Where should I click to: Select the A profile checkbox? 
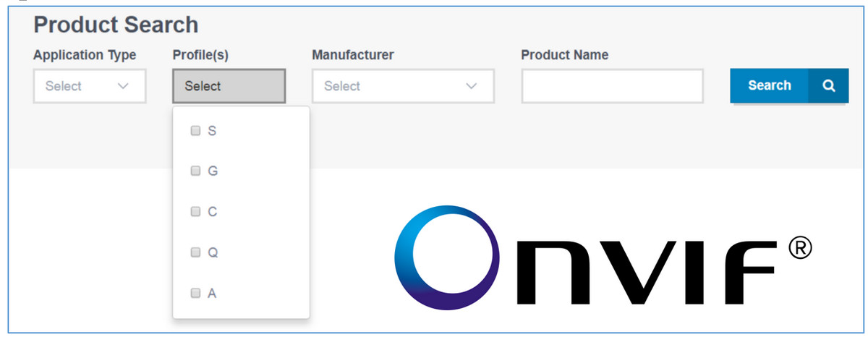point(195,293)
